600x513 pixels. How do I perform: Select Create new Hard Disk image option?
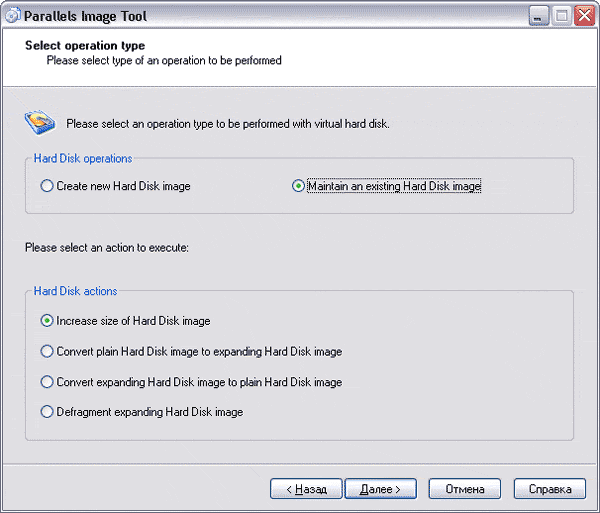[x=47, y=186]
